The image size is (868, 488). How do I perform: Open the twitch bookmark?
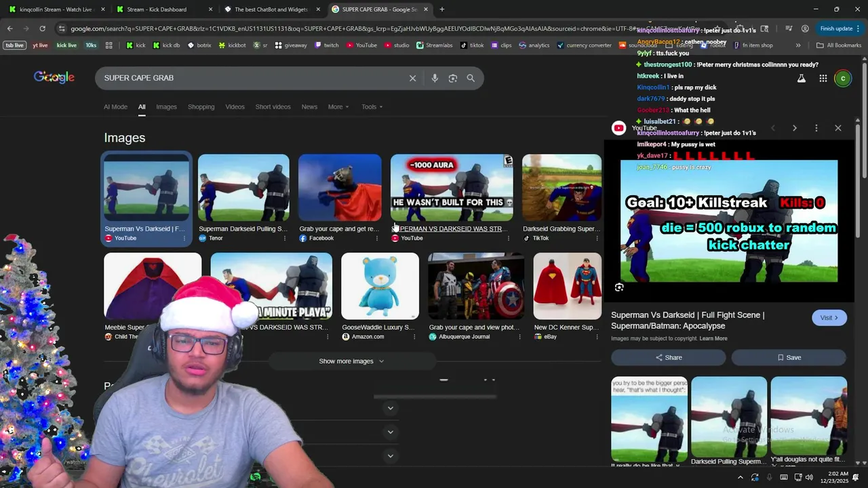[326, 45]
